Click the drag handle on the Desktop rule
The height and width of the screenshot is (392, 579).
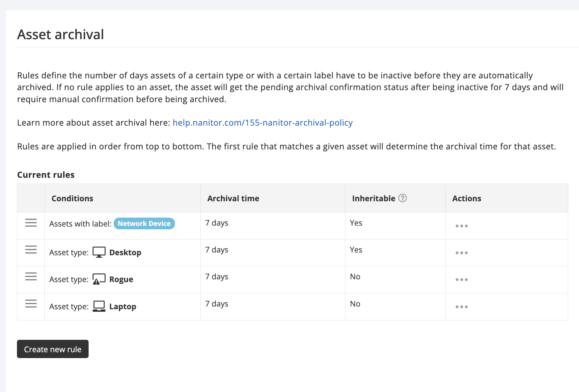click(31, 249)
